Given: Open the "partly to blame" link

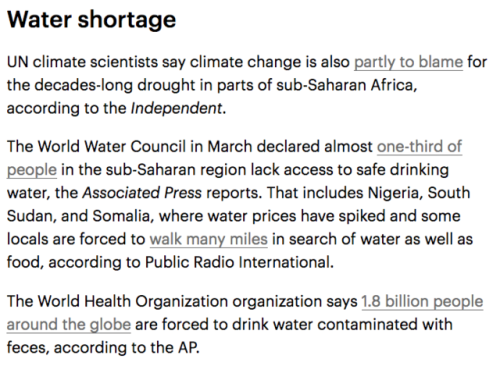Looking at the screenshot, I should point(408,63).
